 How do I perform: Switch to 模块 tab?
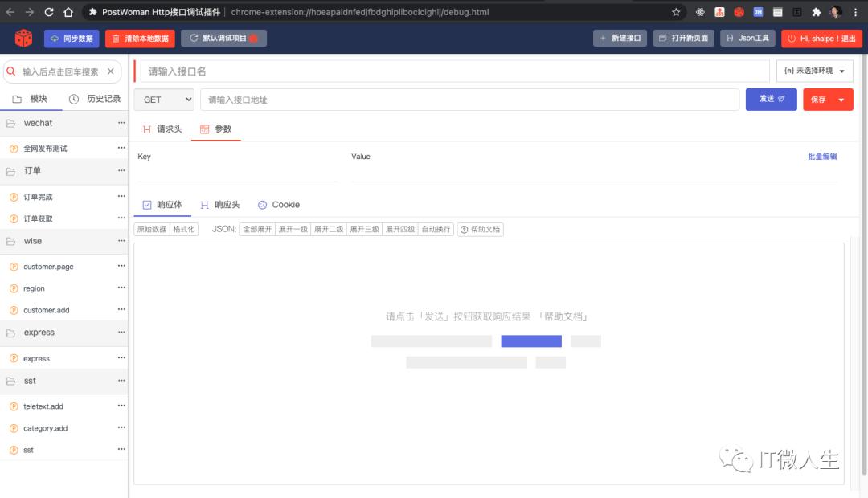pos(31,99)
